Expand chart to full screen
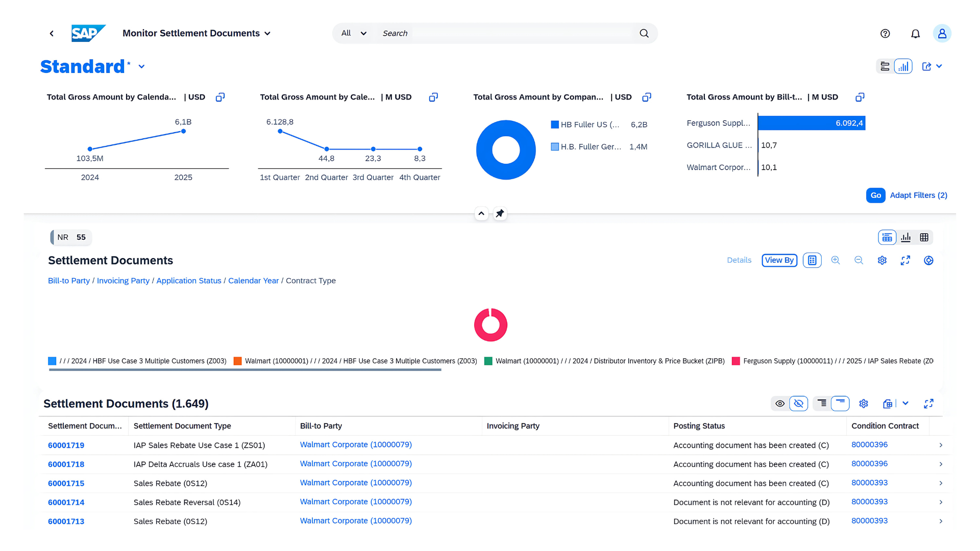This screenshot has width=980, height=551. pyautogui.click(x=905, y=260)
